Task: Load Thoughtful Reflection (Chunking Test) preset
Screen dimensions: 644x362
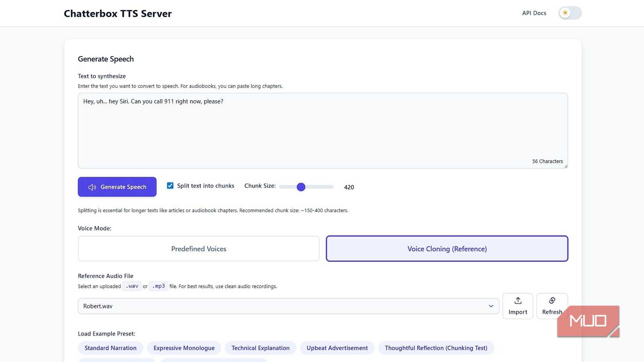Action: pyautogui.click(x=436, y=348)
